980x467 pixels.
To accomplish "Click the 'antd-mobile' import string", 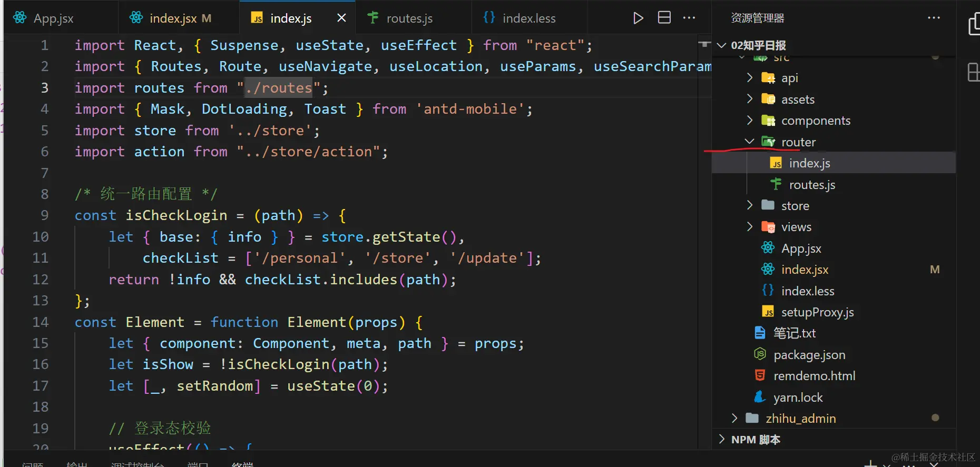I will [x=471, y=109].
